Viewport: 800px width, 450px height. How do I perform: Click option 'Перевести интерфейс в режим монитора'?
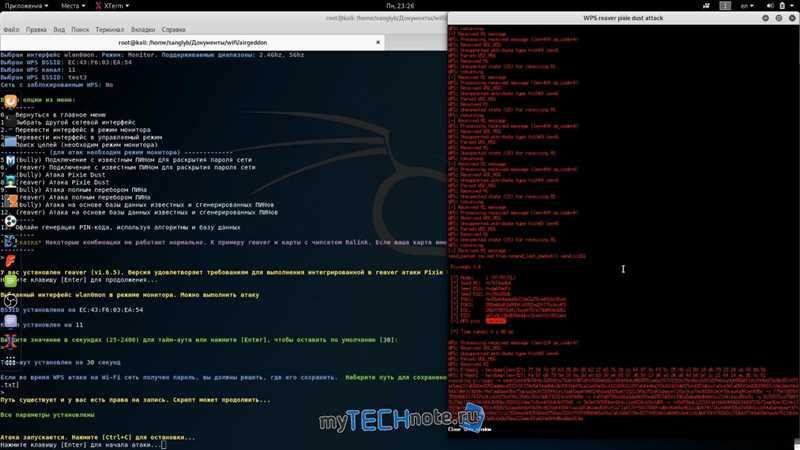pyautogui.click(x=83, y=130)
